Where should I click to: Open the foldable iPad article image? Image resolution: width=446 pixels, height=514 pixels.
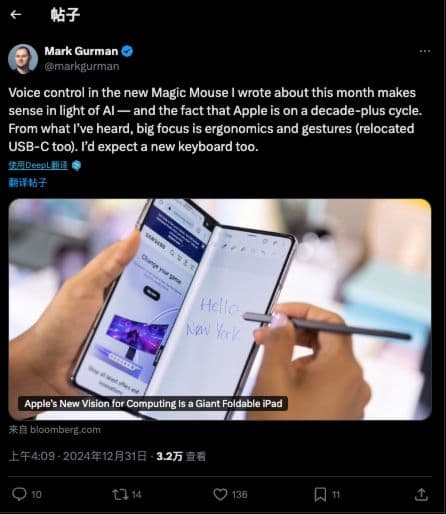[220, 309]
